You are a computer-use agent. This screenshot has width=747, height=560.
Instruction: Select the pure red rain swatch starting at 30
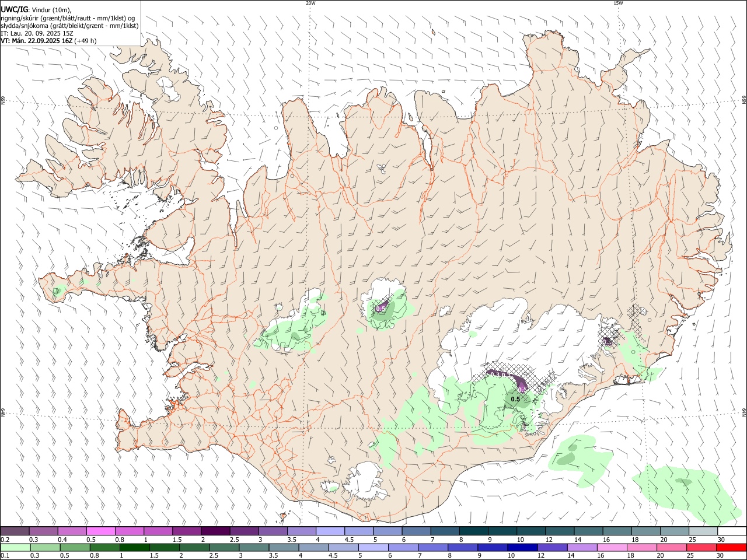click(x=731, y=548)
